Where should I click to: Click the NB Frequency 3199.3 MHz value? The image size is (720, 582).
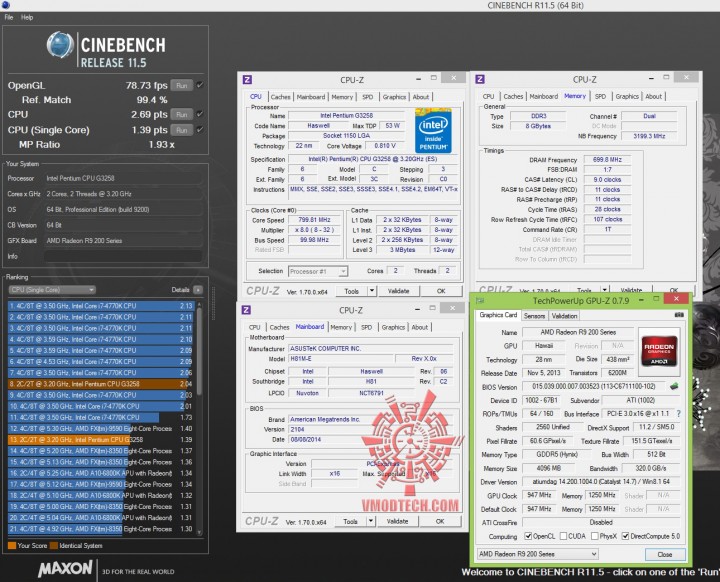pos(649,136)
